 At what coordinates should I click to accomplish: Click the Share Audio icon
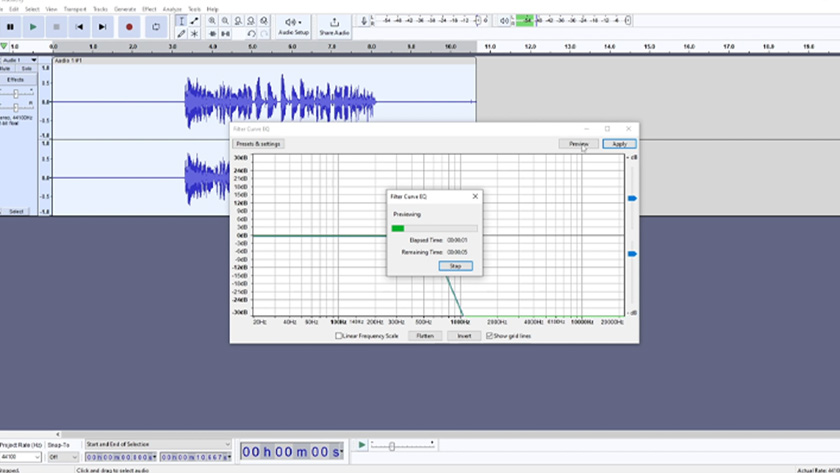334,24
